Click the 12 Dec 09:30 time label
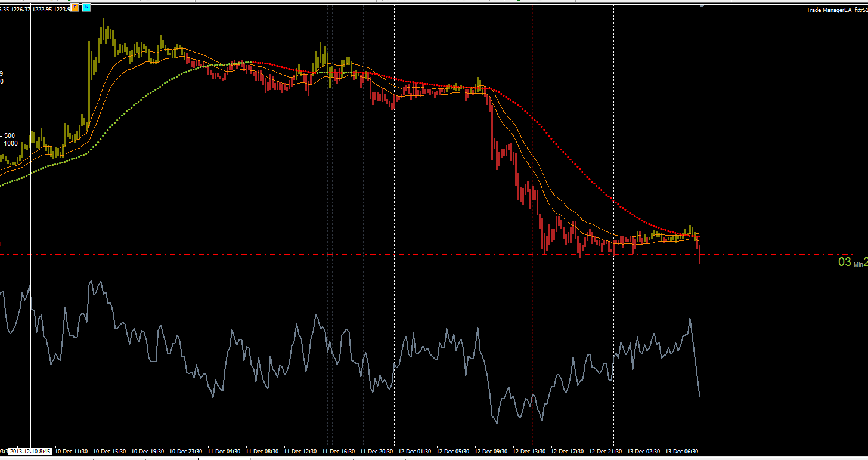The height and width of the screenshot is (460, 868). point(491,452)
